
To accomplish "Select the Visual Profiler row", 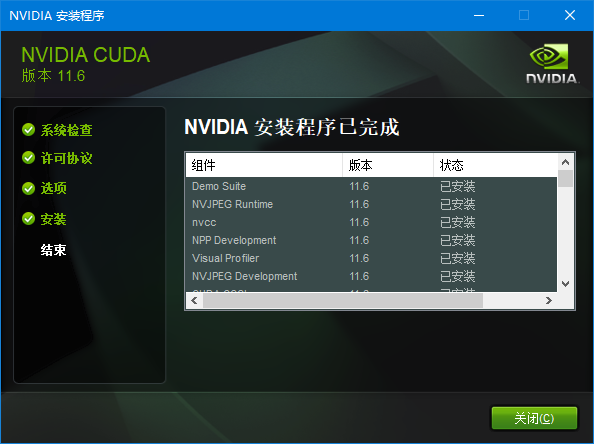I will tap(371, 258).
